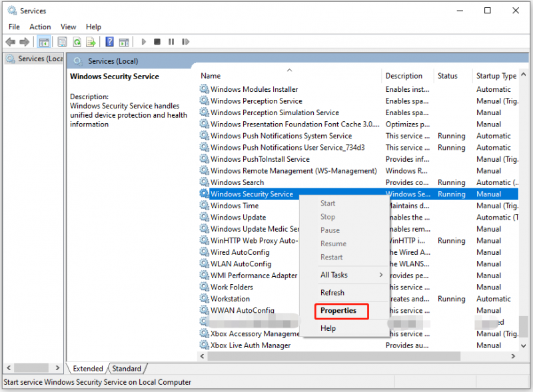This screenshot has width=533, height=392.
Task: Sort by the Description column header
Action: point(407,76)
